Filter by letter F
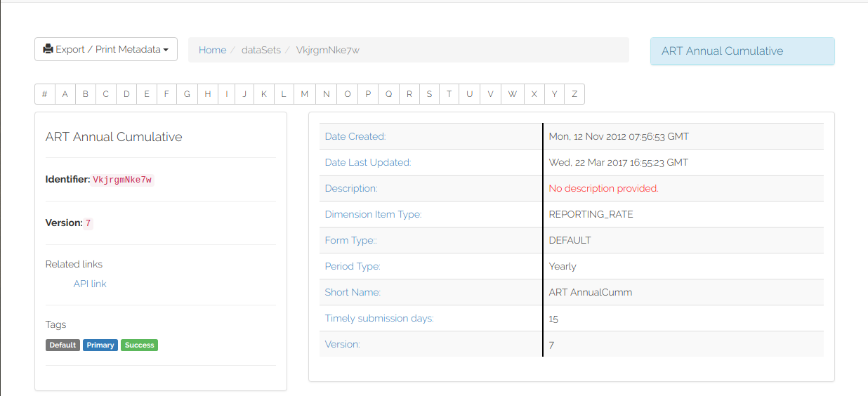 pyautogui.click(x=166, y=94)
